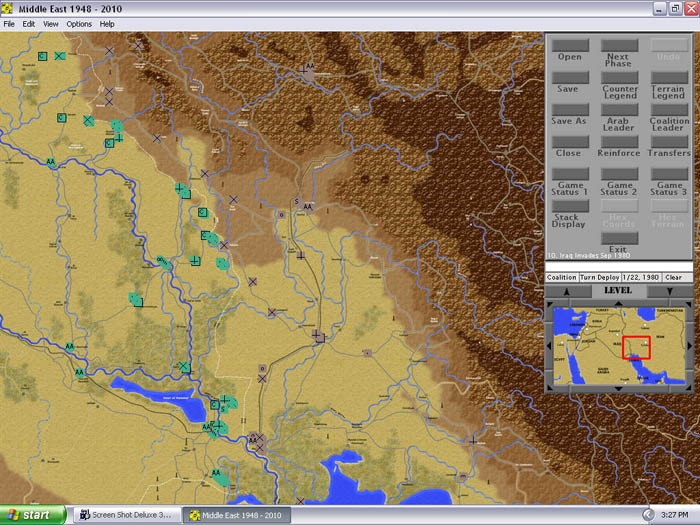Click the game icon in the title bar
700x525 pixels.
pyautogui.click(x=7, y=8)
